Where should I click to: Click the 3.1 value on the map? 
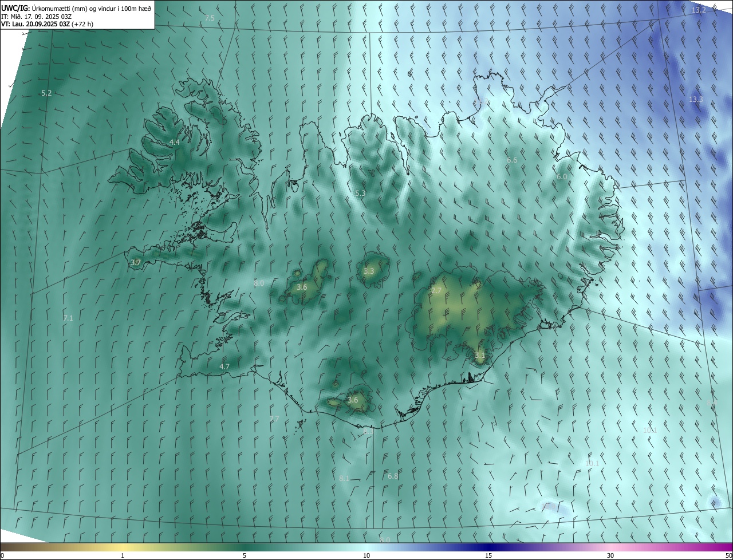point(480,356)
